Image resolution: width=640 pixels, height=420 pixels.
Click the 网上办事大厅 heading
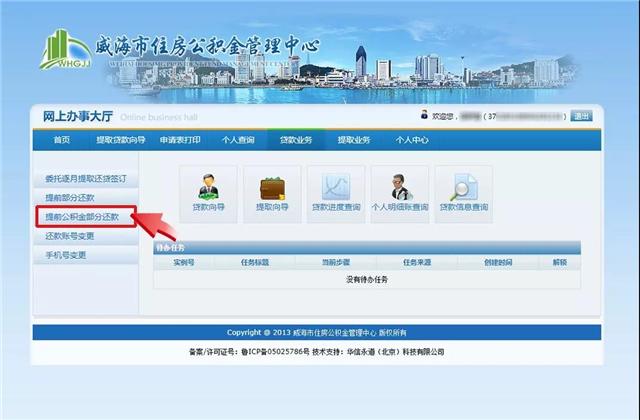click(x=78, y=116)
